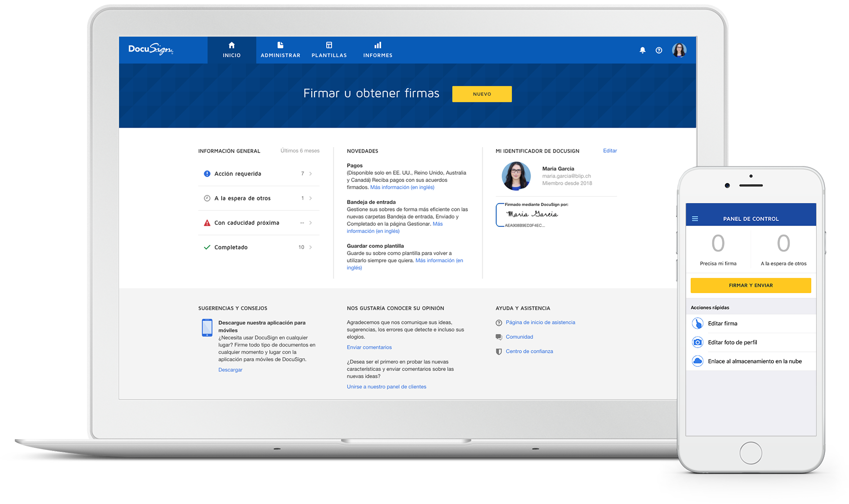Viewport: 849px width, 504px height.
Task: Expand the A la espera de otros chevron
Action: tap(311, 198)
